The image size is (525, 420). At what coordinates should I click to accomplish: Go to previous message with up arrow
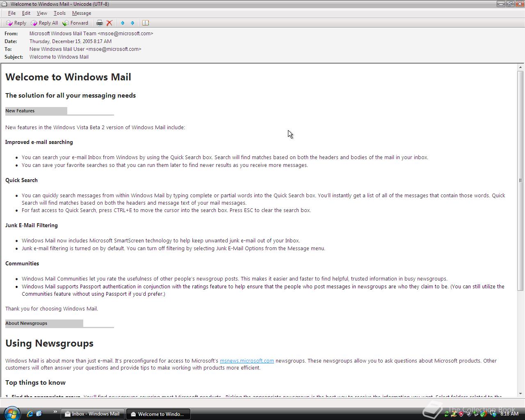click(x=122, y=23)
